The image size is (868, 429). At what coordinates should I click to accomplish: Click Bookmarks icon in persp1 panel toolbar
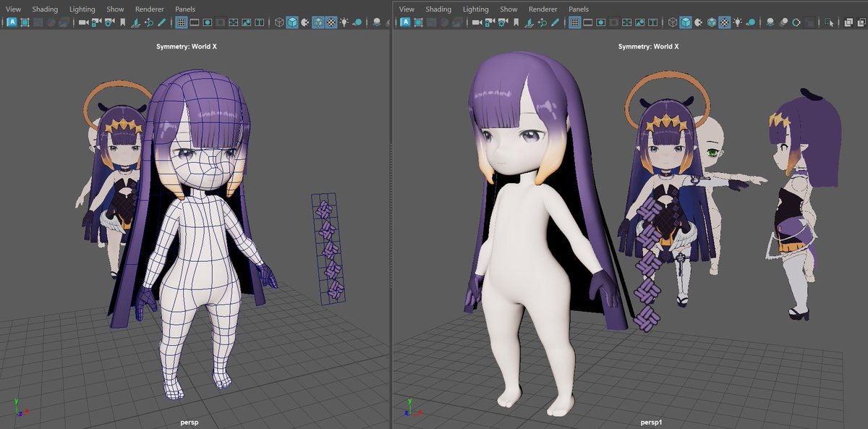coord(516,22)
